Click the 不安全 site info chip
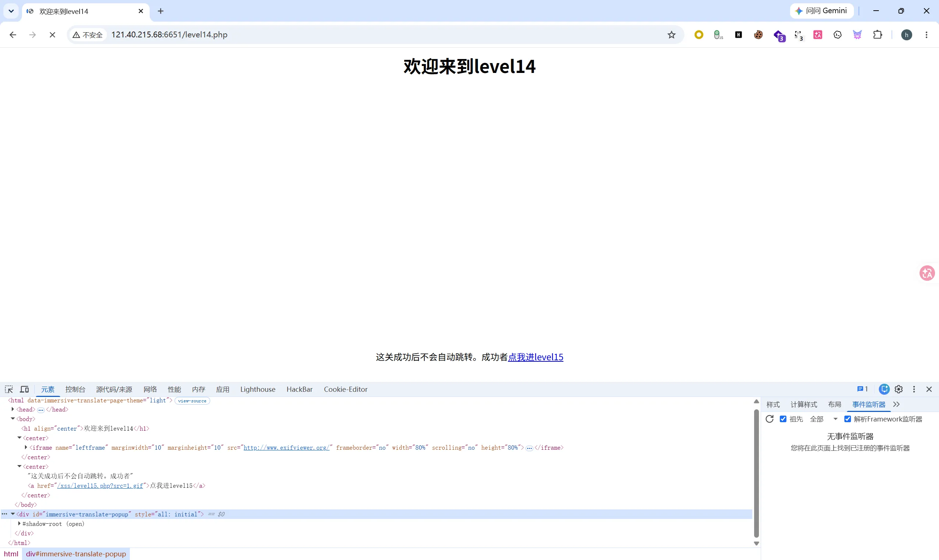This screenshot has height=560, width=939. pyautogui.click(x=88, y=35)
